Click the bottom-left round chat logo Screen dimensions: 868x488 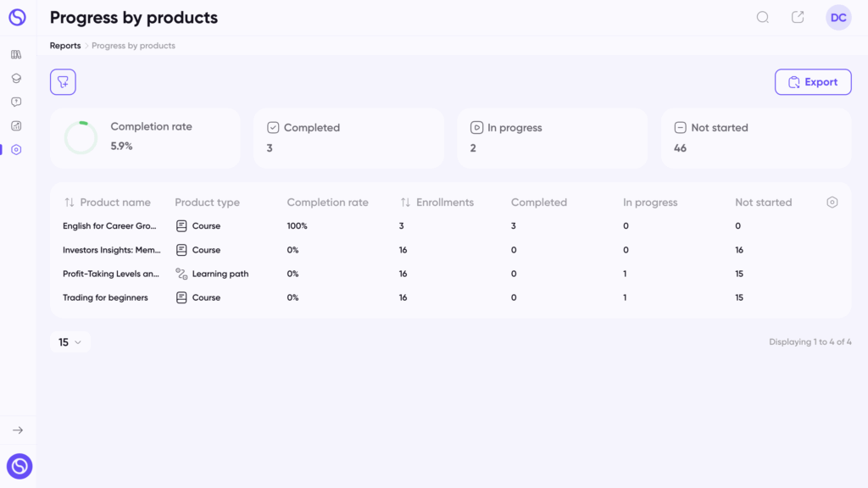(x=19, y=466)
